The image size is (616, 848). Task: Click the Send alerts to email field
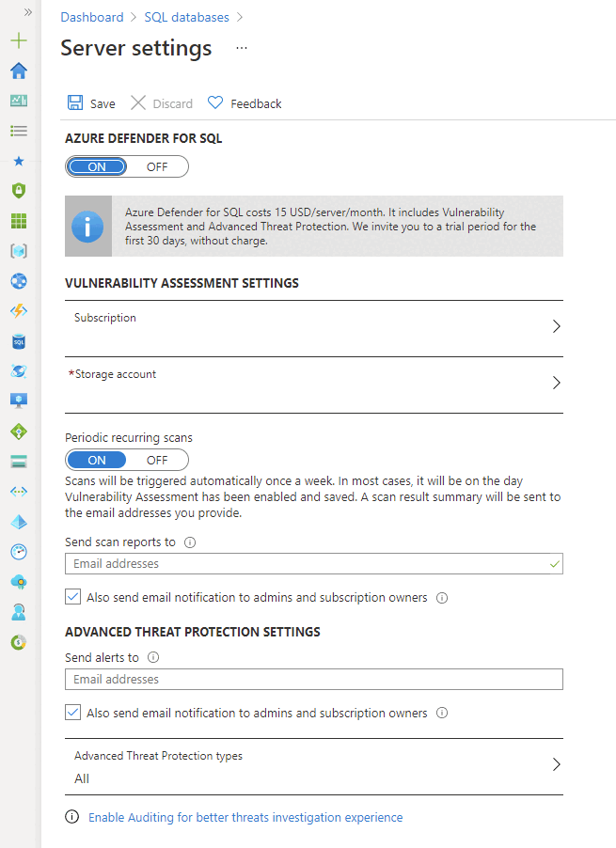pos(314,680)
